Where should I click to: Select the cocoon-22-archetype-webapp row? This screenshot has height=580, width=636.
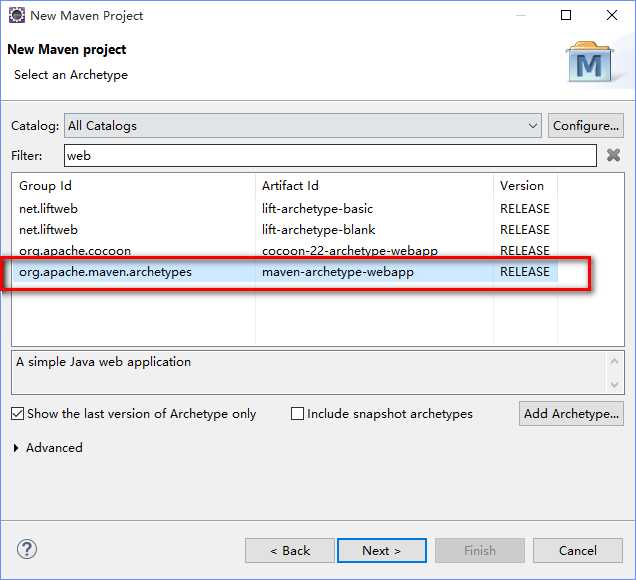pos(285,251)
